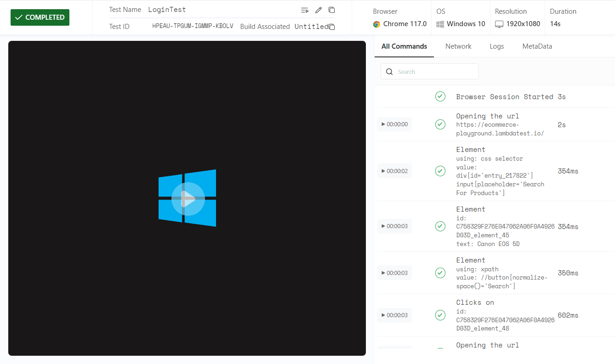The height and width of the screenshot is (364, 615).
Task: Click the command list icon left of the pencil
Action: tap(305, 10)
